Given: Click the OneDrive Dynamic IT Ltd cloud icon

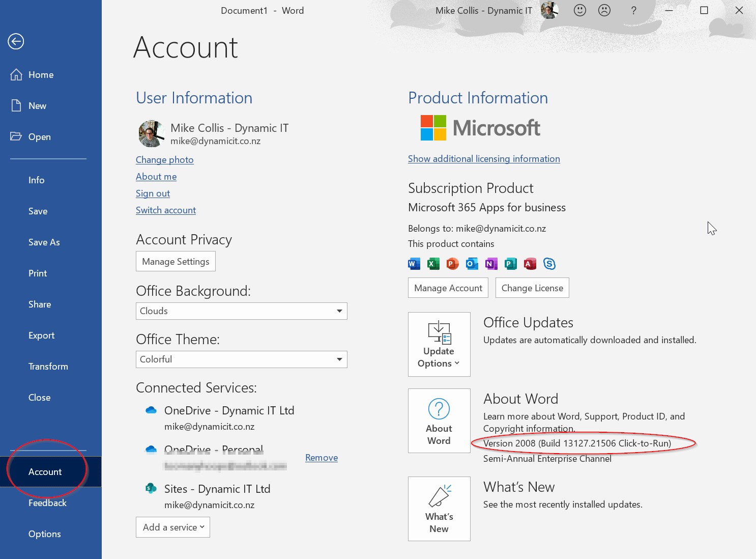Looking at the screenshot, I should tap(151, 410).
